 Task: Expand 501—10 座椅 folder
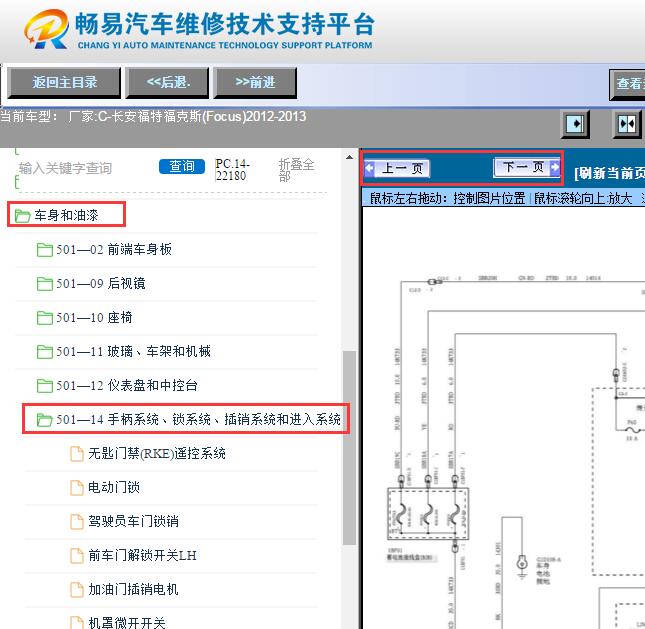click(94, 318)
